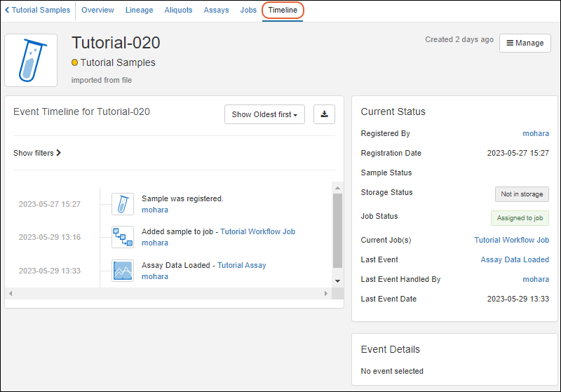Viewport: 561px width, 392px height.
Task: Click the Not in storage status badge
Action: coord(522,194)
